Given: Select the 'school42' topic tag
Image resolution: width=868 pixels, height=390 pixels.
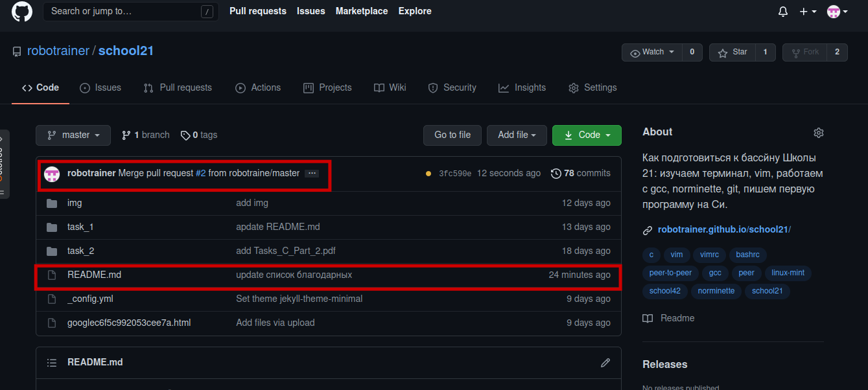Looking at the screenshot, I should [x=665, y=291].
